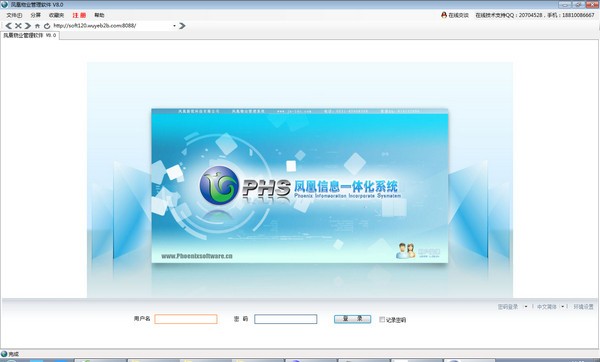Viewport: 600px width, 362px height.
Task: Reload the page with the refresh icon
Action: [x=47, y=26]
